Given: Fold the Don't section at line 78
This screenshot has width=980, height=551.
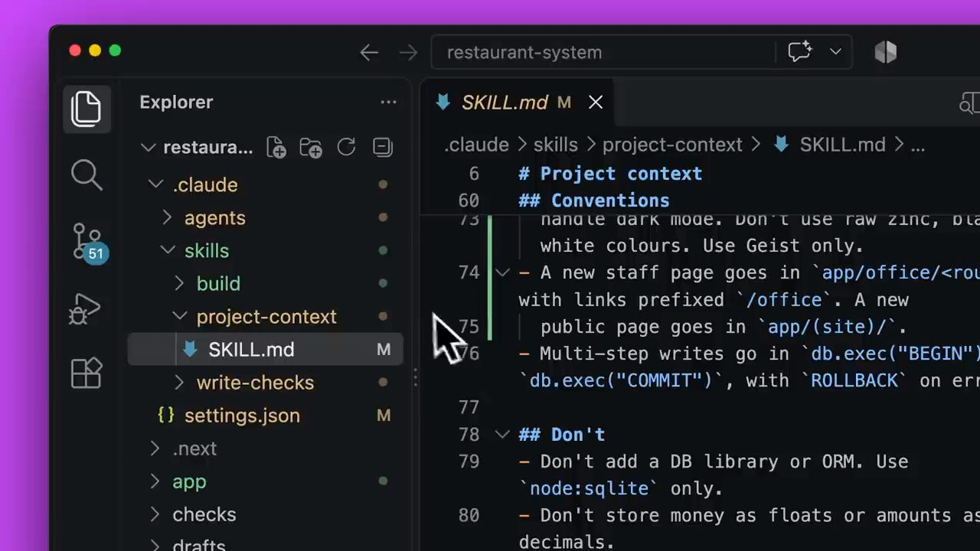Looking at the screenshot, I should (x=502, y=434).
